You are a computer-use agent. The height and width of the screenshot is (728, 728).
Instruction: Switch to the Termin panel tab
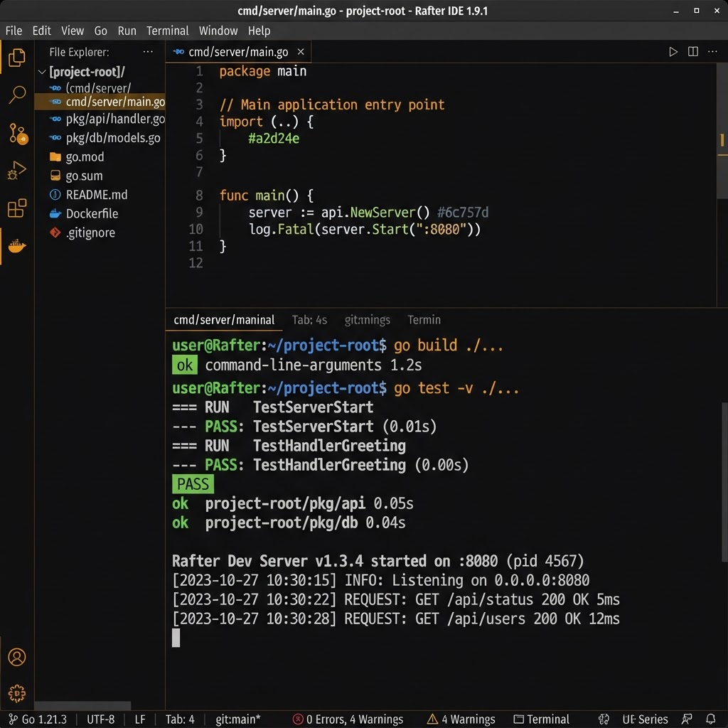point(424,320)
